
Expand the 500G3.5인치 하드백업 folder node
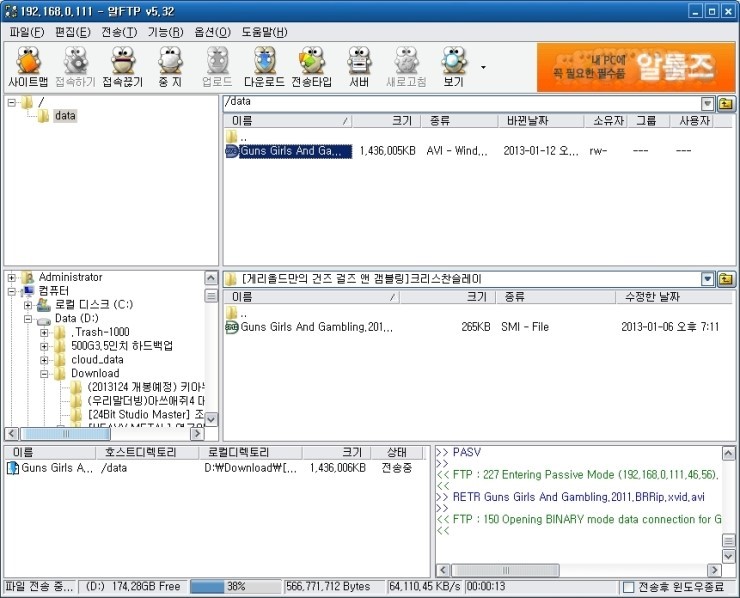[44, 346]
